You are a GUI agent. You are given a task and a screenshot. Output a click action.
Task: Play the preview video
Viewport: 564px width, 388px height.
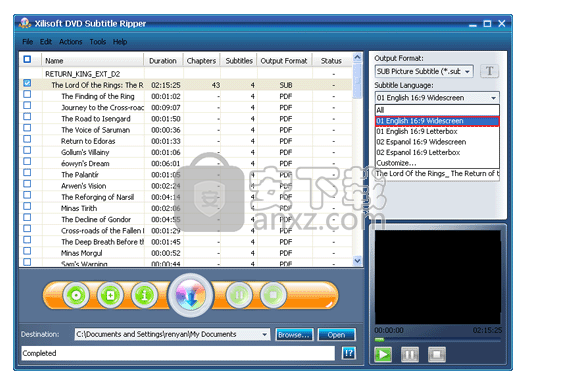[x=383, y=355]
